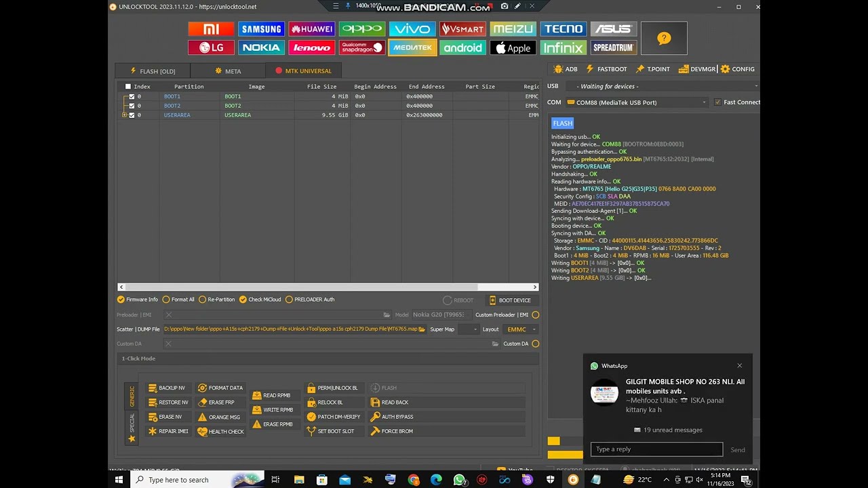868x488 pixels.
Task: Switch to the META tab
Action: [x=228, y=71]
